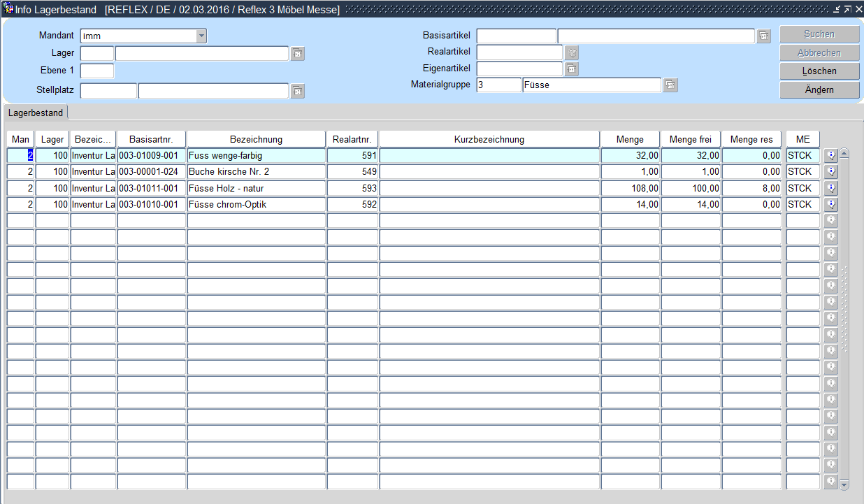Image resolution: width=864 pixels, height=504 pixels.
Task: Open the Lager lookup list icon
Action: [x=298, y=54]
